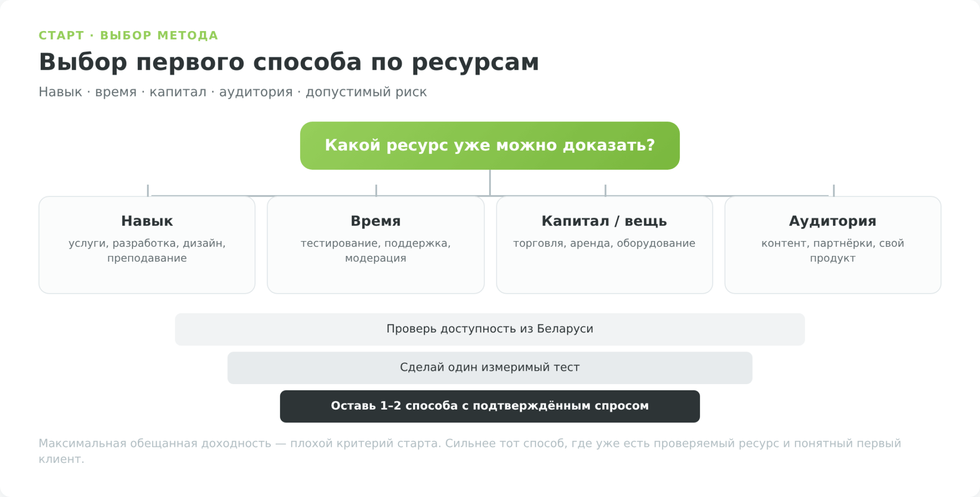This screenshot has height=497, width=980.
Task: Choose the "Аудитория" card
Action: point(833,245)
